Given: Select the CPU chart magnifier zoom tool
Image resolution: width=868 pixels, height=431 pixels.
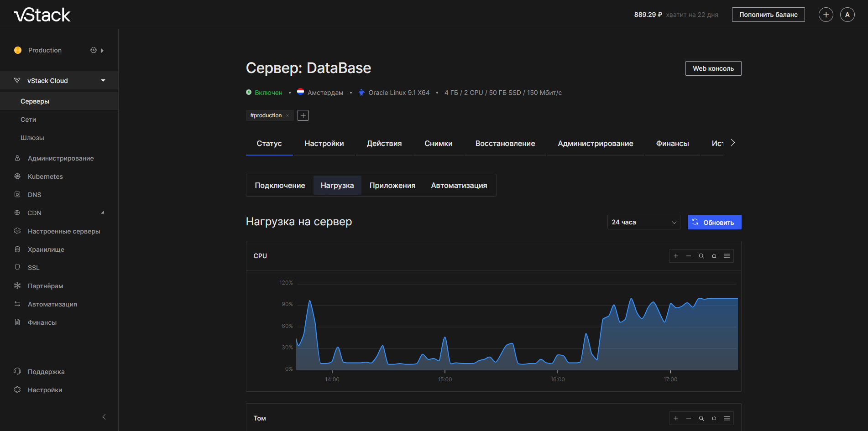Looking at the screenshot, I should tap(701, 256).
